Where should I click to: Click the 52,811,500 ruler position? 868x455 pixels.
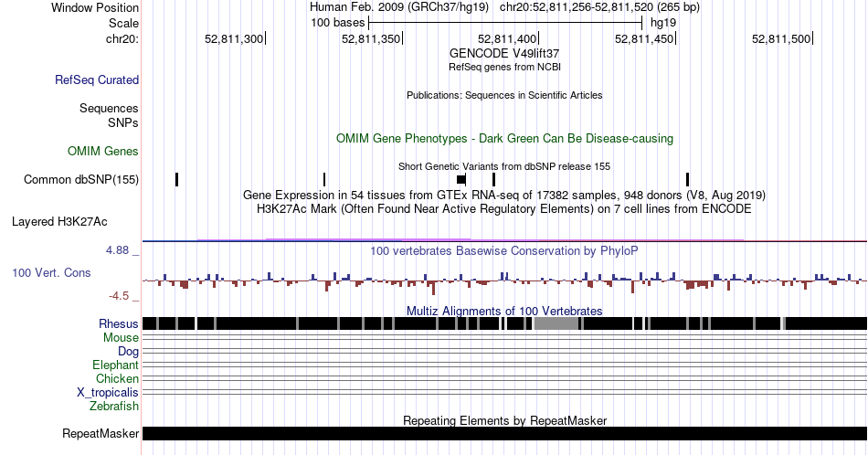[x=781, y=38]
